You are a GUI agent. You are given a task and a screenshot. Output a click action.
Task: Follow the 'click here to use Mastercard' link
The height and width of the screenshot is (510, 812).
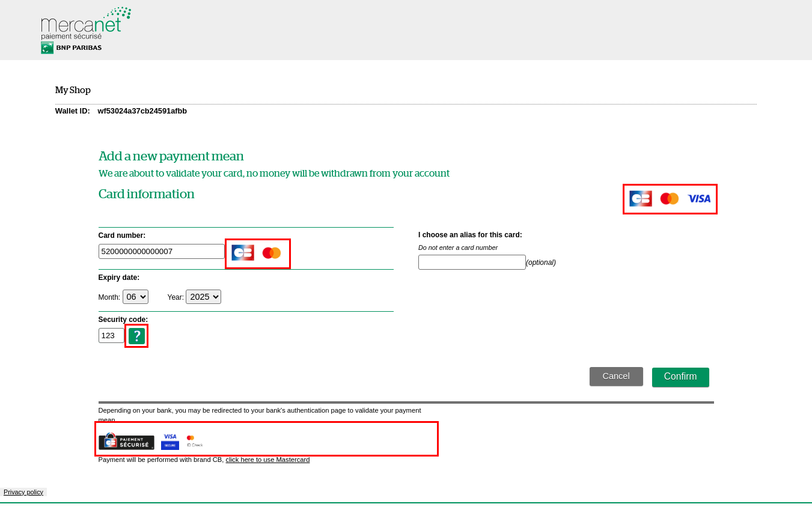click(x=267, y=460)
